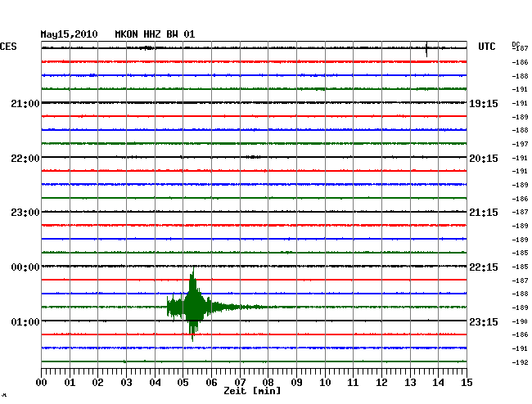Screen dimensions: 532x404
Task: Select the 01:00 local time label
Action: (25, 321)
